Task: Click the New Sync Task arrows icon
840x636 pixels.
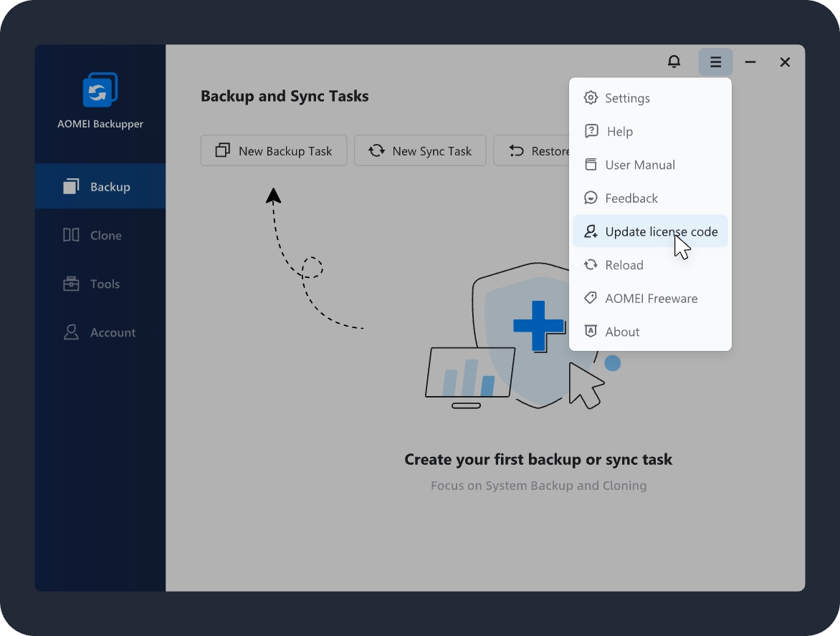Action: [376, 150]
